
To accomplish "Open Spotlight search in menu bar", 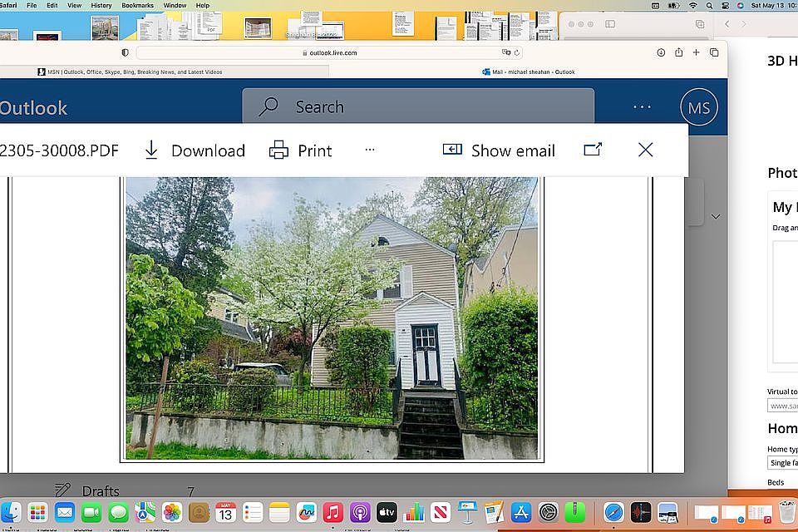I will (709, 5).
